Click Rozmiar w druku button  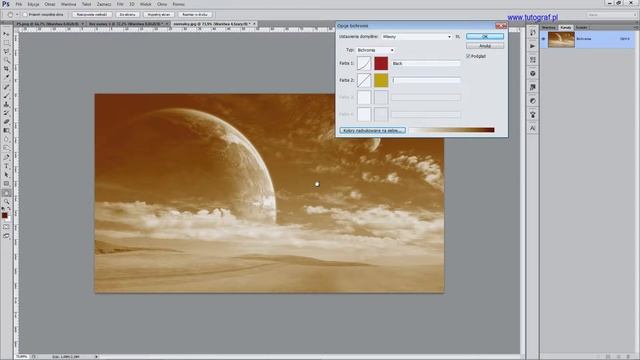pos(195,14)
